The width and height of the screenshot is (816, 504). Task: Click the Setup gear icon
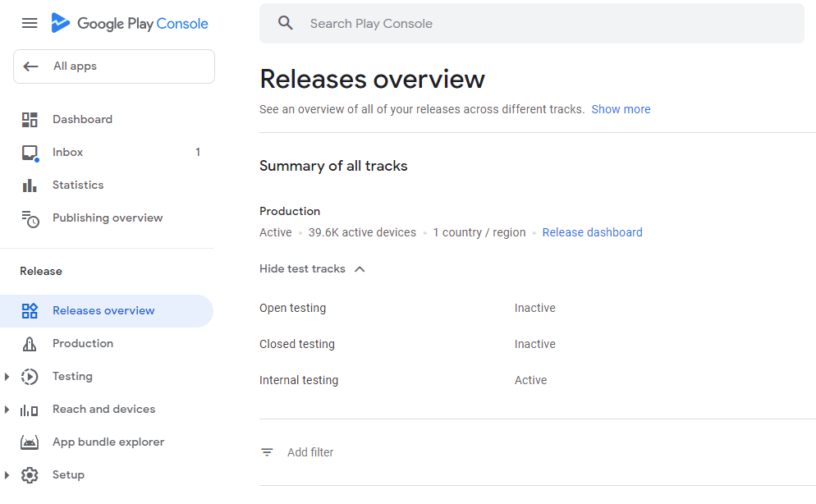pyautogui.click(x=30, y=475)
